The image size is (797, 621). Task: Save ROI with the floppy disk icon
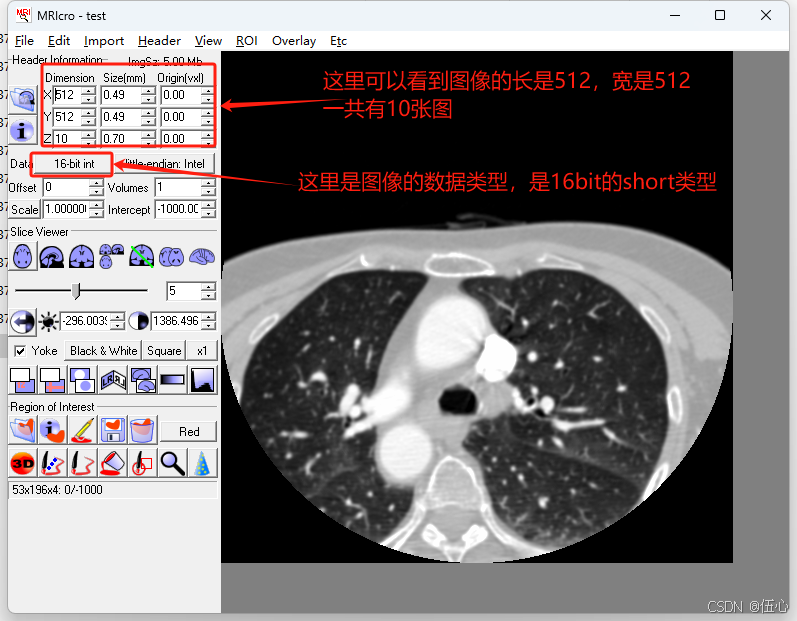tap(113, 430)
